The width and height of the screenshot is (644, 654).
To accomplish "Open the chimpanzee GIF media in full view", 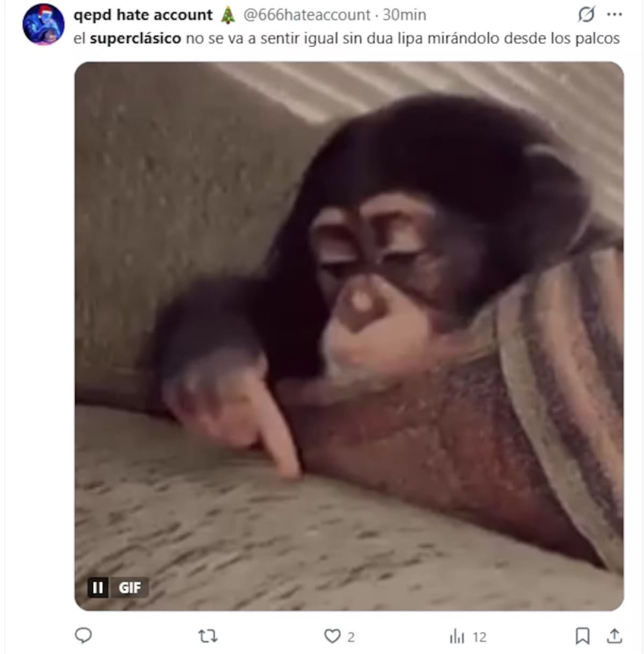I will pyautogui.click(x=349, y=336).
